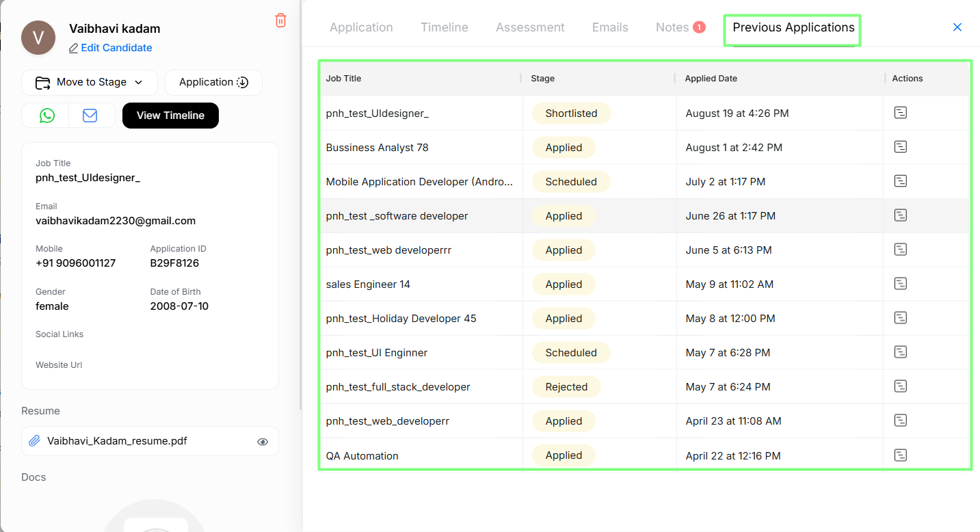Screen dimensions: 980x532
Task: Preview resume with the eye icon
Action: point(263,442)
